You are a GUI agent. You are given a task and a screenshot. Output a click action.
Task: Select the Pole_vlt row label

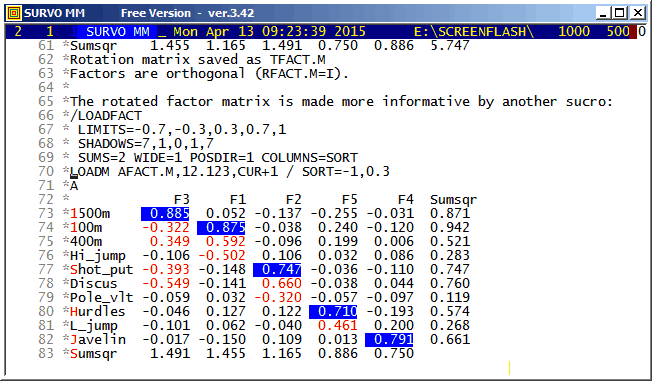[x=101, y=298]
